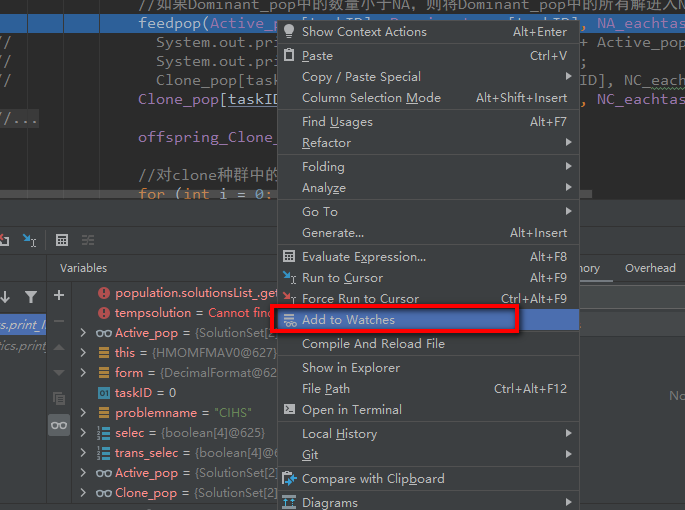Move watch down with arrow icon
The width and height of the screenshot is (685, 510).
[59, 373]
